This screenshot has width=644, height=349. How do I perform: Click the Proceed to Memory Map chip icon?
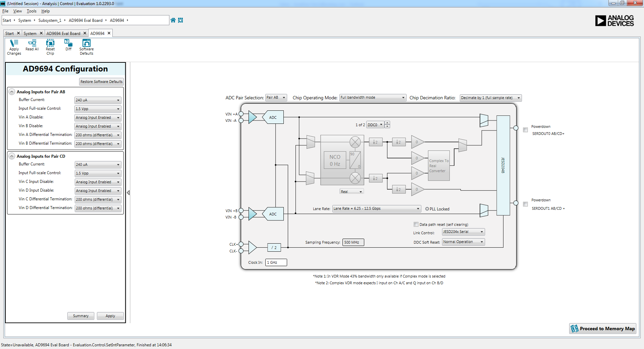pyautogui.click(x=575, y=329)
